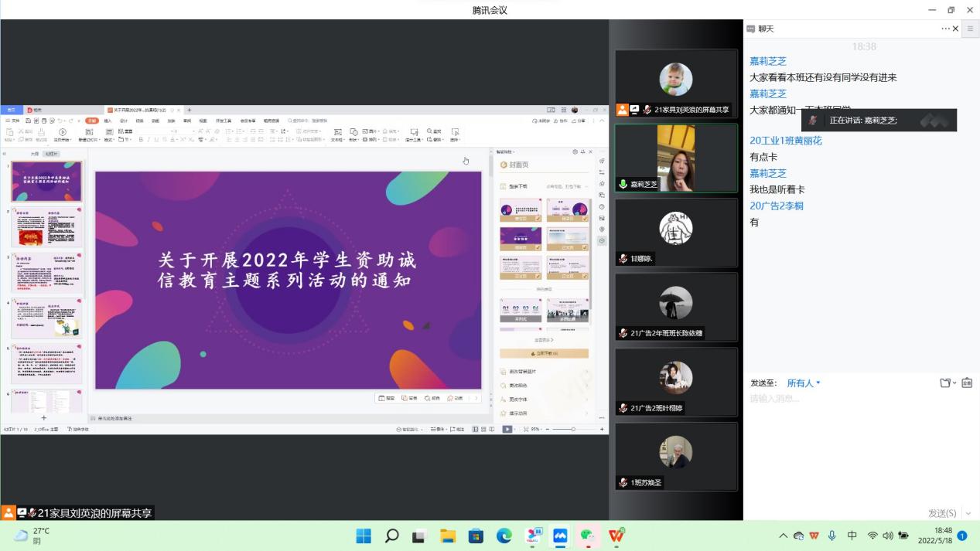This screenshot has height=551, width=980.
Task: Open the weather widget showing 27°C
Action: pos(31,536)
